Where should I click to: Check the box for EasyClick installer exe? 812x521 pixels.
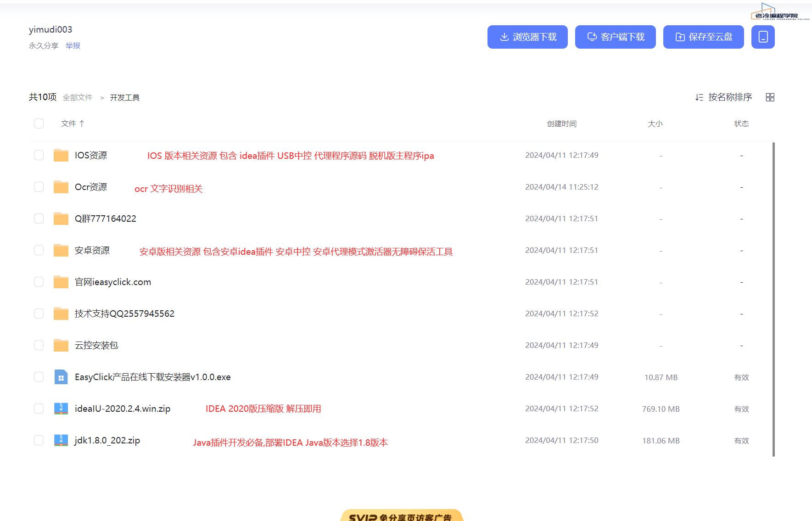point(39,377)
